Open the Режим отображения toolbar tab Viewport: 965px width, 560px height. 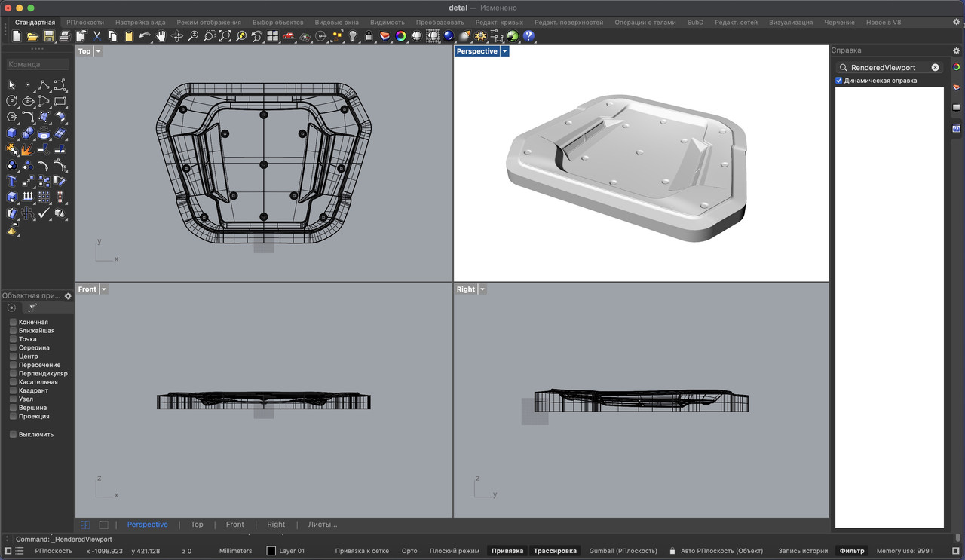209,23
